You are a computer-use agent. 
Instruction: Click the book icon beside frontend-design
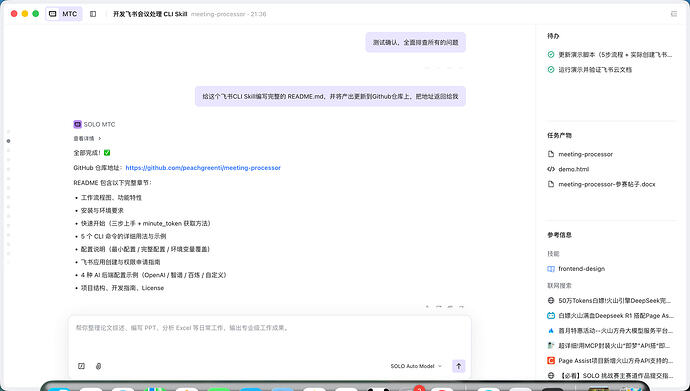(551, 269)
